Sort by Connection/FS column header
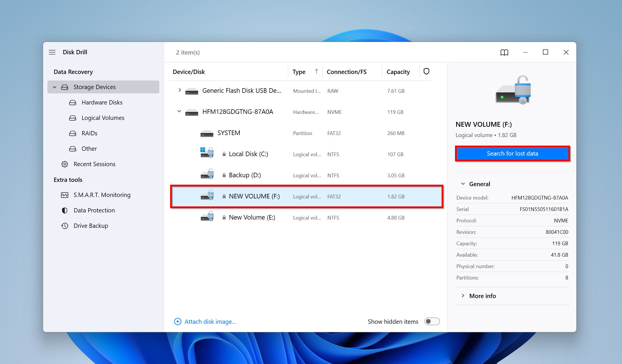The image size is (622, 364). pyautogui.click(x=347, y=72)
